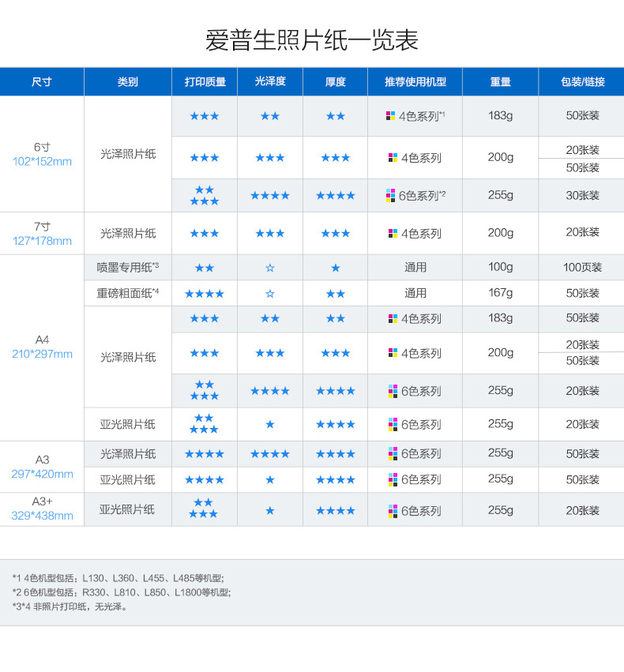The width and height of the screenshot is (624, 672).
Task: Click footnote *1 listing L130 and L360
Action: pyautogui.click(x=118, y=578)
